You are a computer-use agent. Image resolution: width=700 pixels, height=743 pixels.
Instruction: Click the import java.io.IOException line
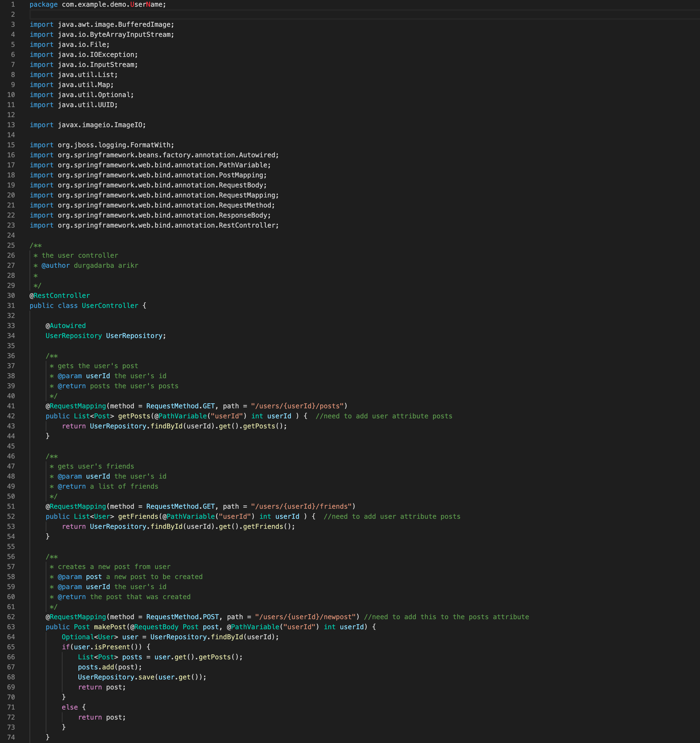84,55
